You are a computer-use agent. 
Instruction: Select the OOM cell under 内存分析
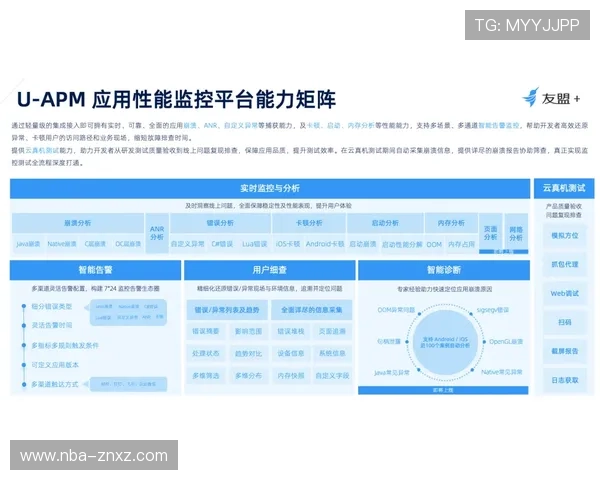pos(434,244)
